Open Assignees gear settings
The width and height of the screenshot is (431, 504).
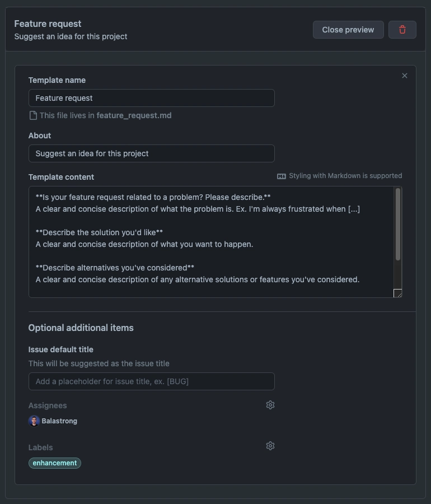pos(270,405)
